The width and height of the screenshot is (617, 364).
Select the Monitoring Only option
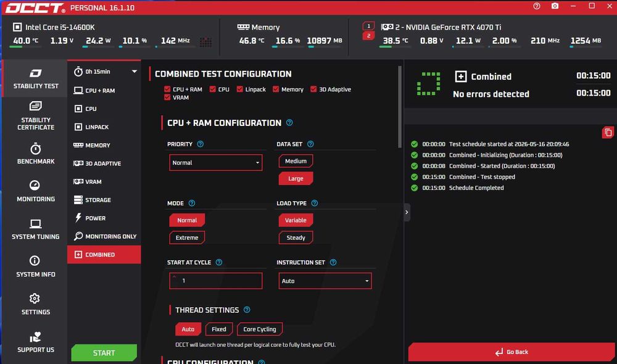click(x=104, y=236)
